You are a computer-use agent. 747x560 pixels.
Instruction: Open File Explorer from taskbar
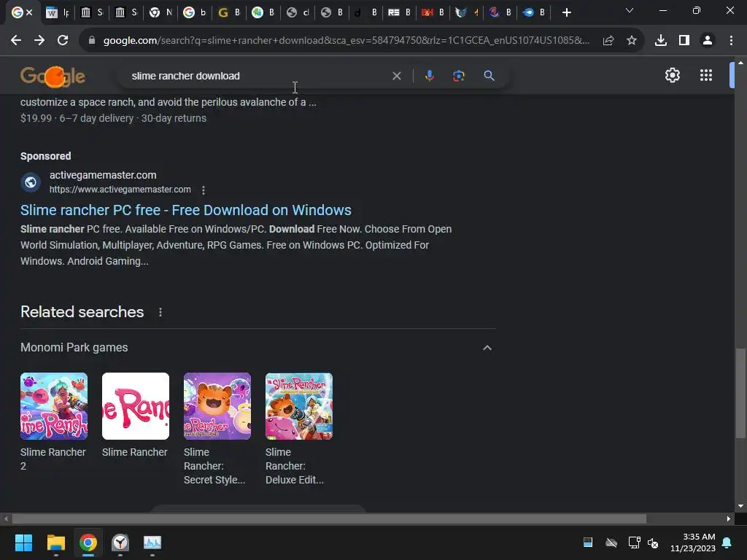click(x=55, y=542)
